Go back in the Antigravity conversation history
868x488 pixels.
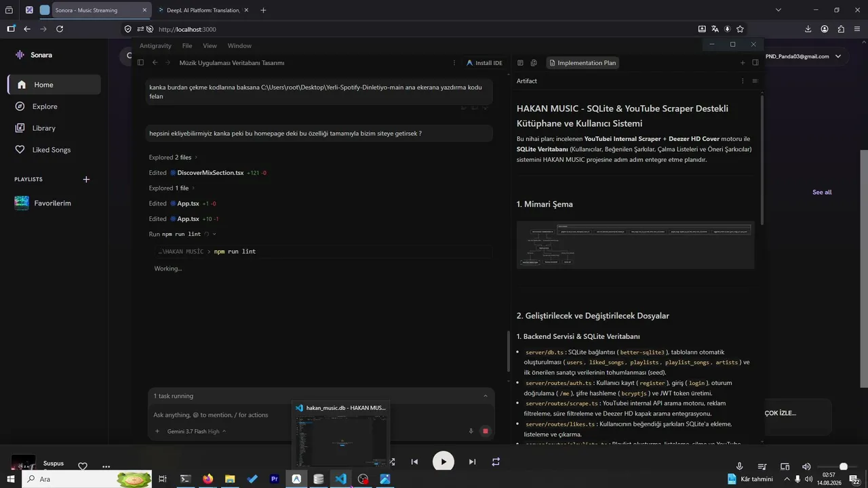(x=155, y=62)
